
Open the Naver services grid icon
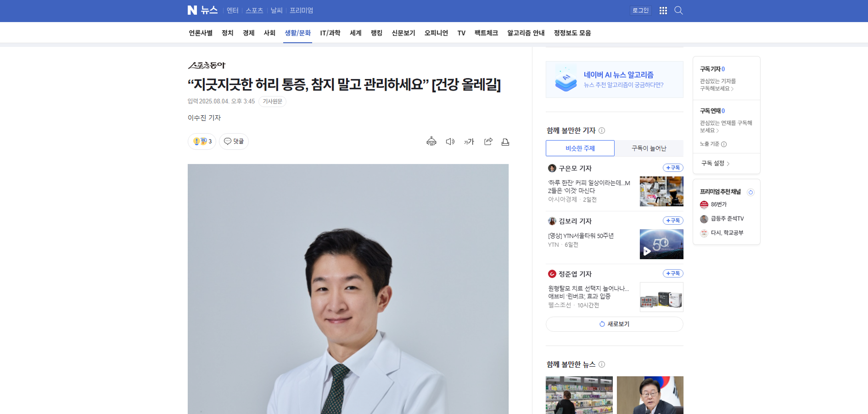663,11
